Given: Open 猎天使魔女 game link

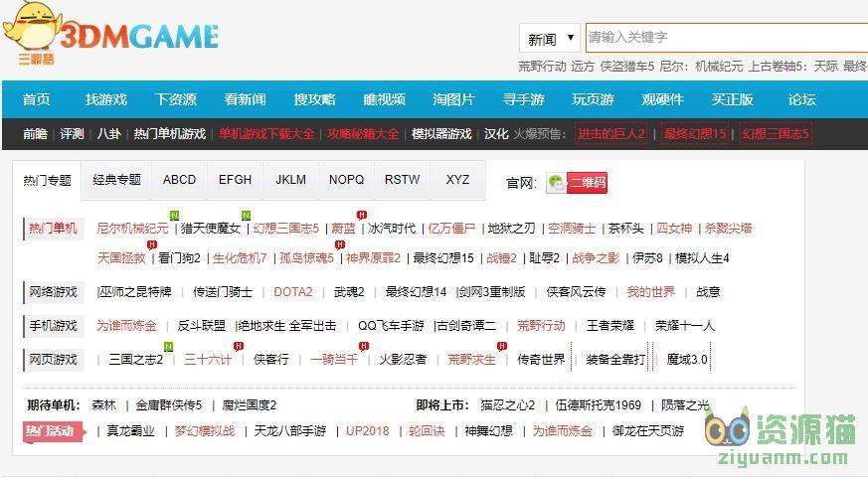Looking at the screenshot, I should coord(211,229).
